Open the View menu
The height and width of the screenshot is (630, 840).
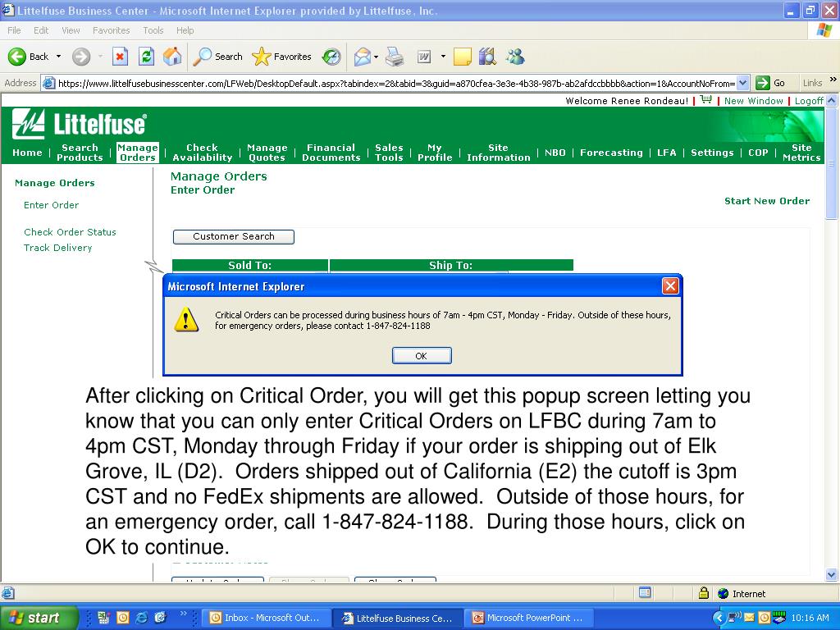71,30
